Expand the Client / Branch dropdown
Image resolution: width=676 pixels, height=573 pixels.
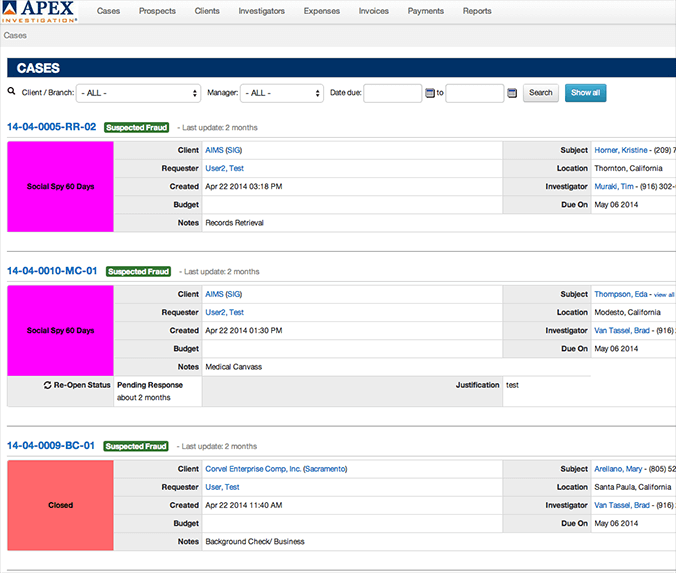(138, 93)
